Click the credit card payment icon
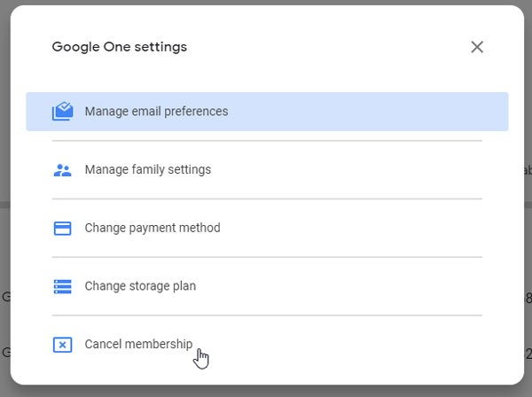 click(x=62, y=228)
